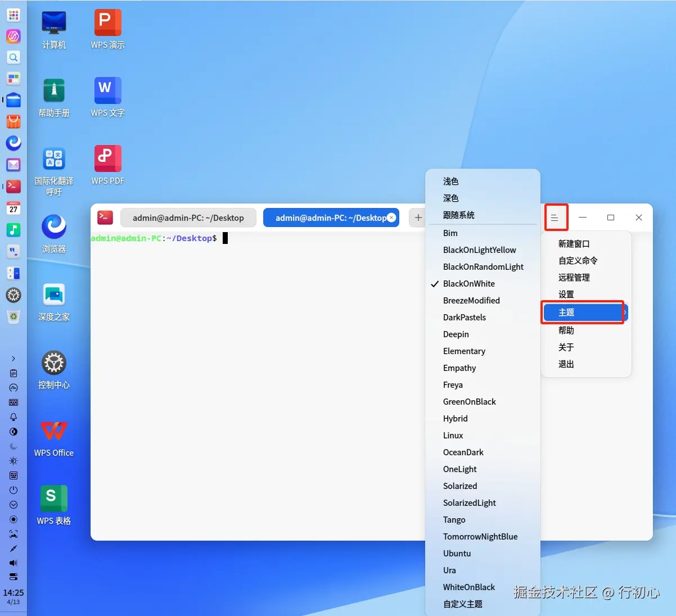
Task: Toggle the dark mode moon tray icon
Action: coord(13,446)
